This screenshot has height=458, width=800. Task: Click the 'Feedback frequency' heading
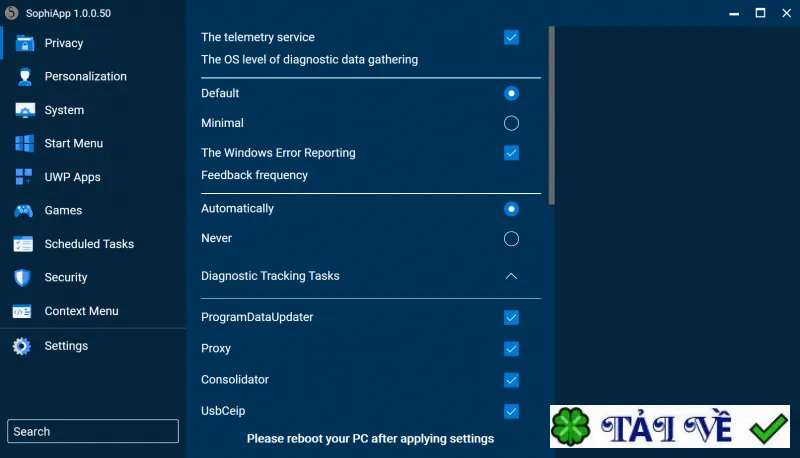point(254,175)
